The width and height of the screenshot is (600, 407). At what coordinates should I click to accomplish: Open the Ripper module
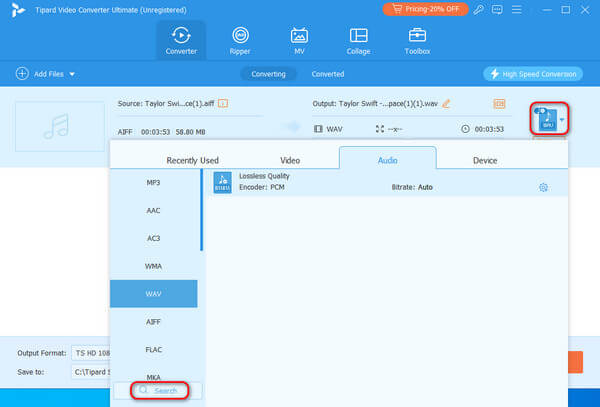[240, 41]
